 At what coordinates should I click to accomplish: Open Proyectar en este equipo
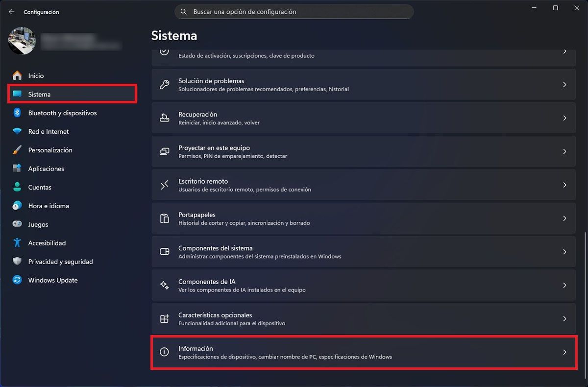tap(364, 151)
